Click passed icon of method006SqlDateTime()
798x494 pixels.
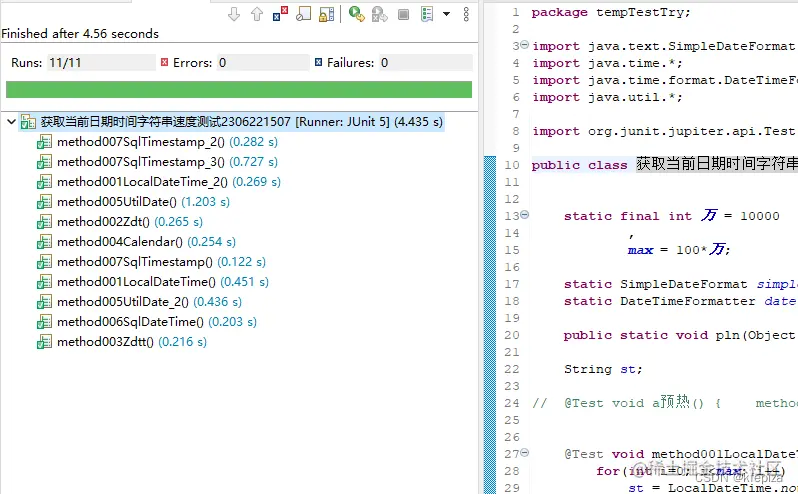(44, 322)
